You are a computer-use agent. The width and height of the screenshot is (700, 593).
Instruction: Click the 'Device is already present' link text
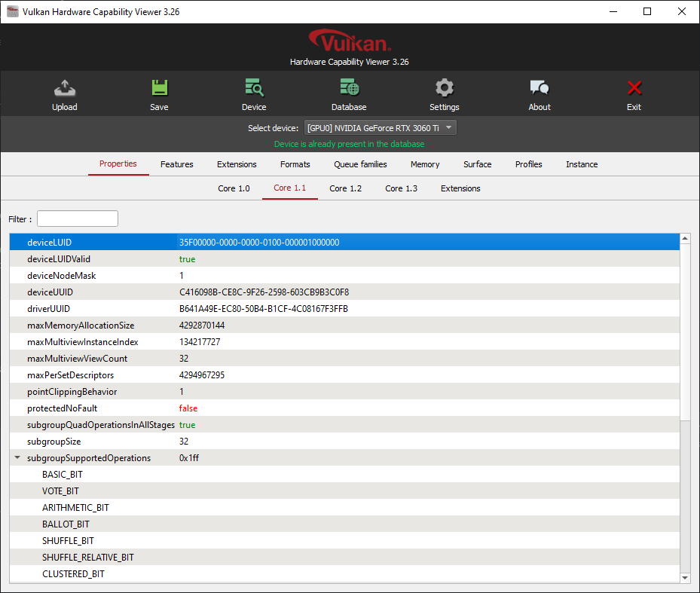tap(349, 144)
